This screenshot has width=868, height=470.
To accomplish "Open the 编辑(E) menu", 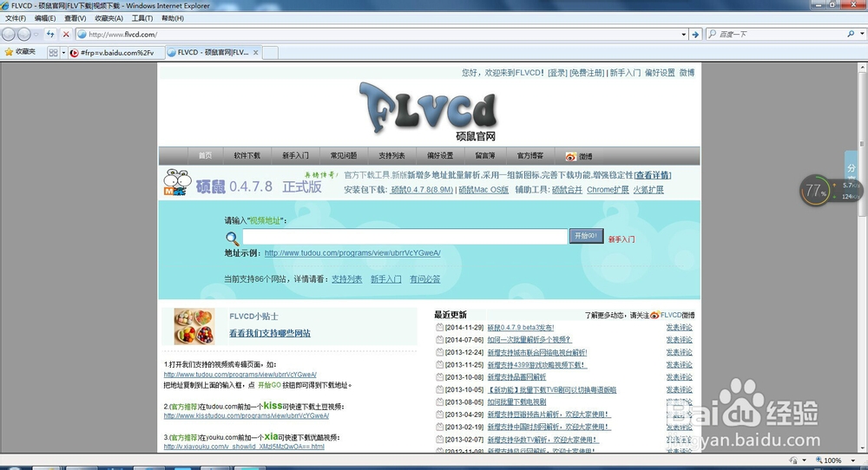I will [45, 18].
